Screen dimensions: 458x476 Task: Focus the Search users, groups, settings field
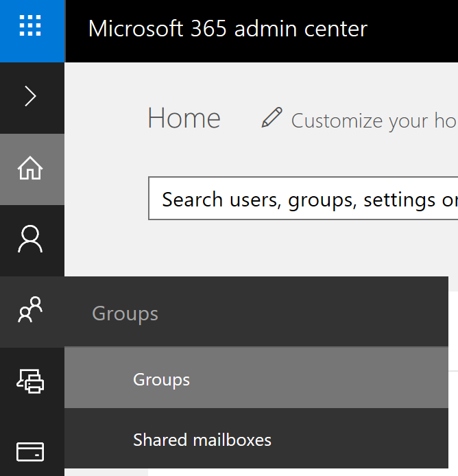[x=303, y=198]
